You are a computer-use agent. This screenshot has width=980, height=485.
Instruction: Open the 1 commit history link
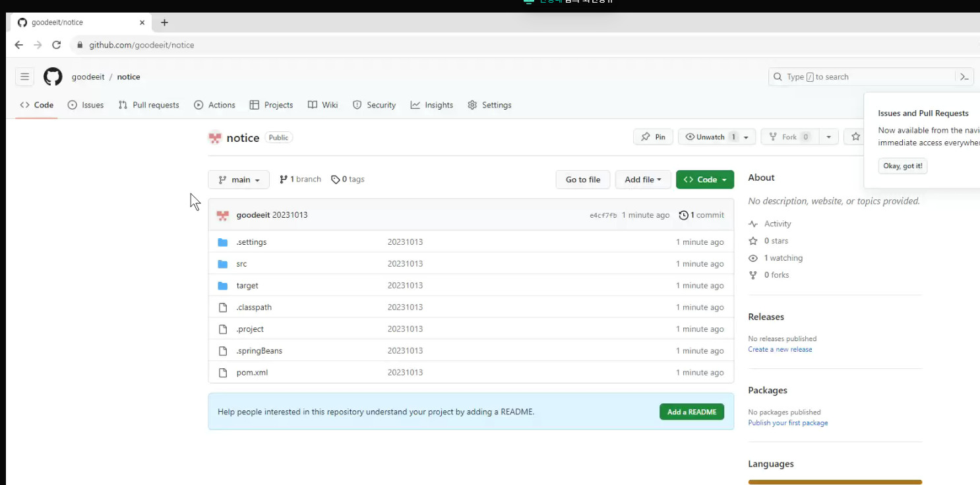[702, 215]
